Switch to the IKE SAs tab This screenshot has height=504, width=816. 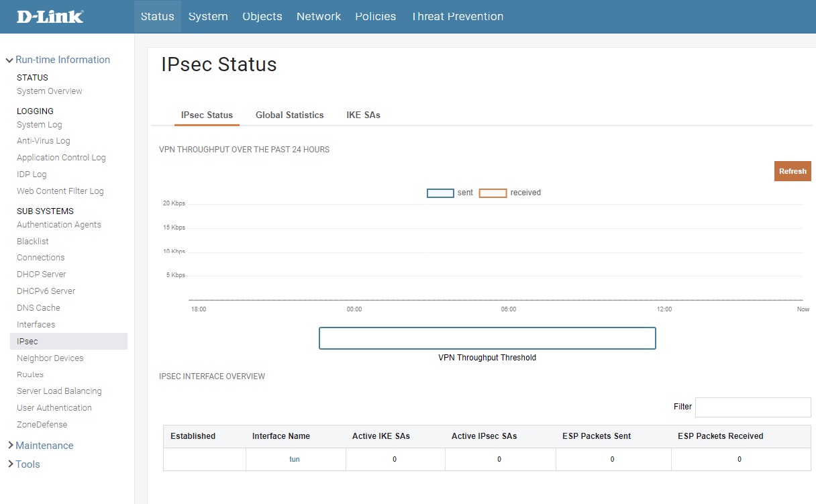pyautogui.click(x=363, y=115)
